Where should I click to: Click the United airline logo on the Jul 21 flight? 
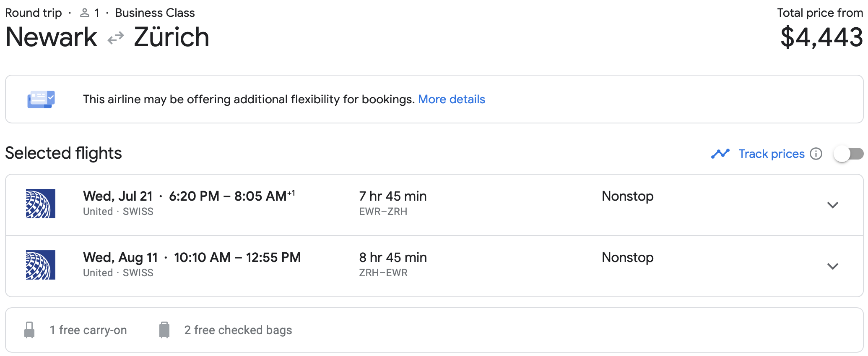click(x=40, y=204)
